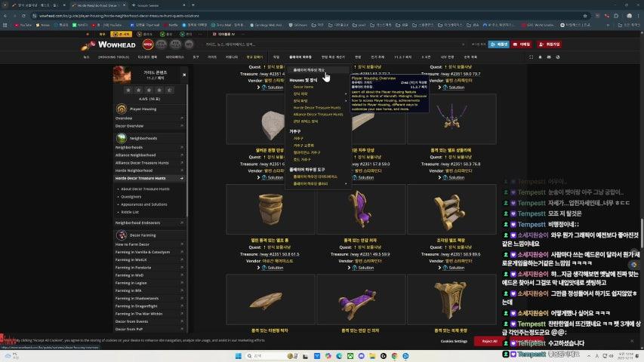644x362 pixels.
Task: Open Alliance Decor Treasure Hunts sidebar link
Action: [x=142, y=162]
